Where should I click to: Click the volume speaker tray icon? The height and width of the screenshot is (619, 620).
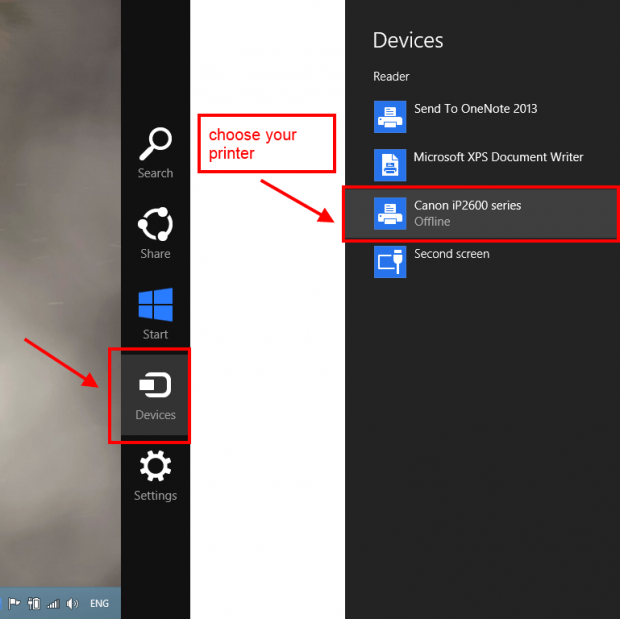coord(72,604)
